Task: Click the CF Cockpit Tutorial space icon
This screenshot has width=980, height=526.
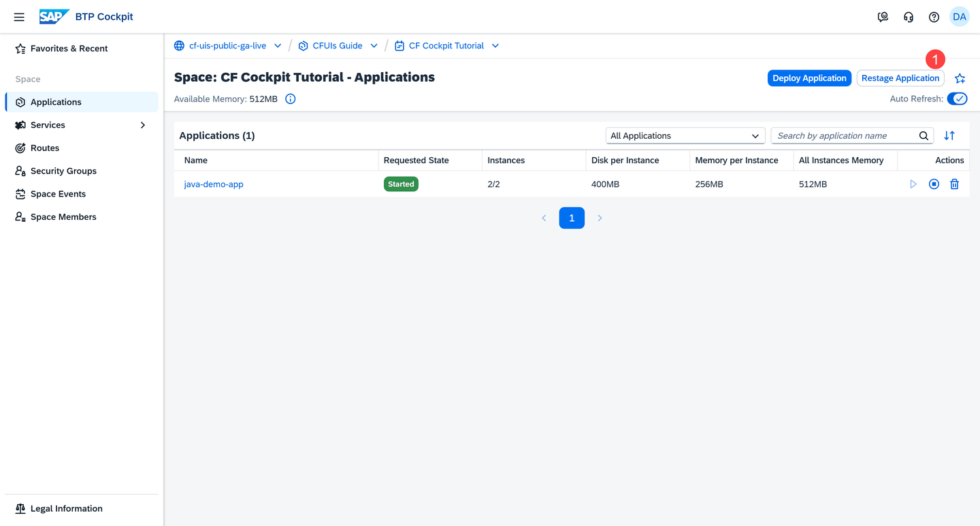Action: [399, 46]
